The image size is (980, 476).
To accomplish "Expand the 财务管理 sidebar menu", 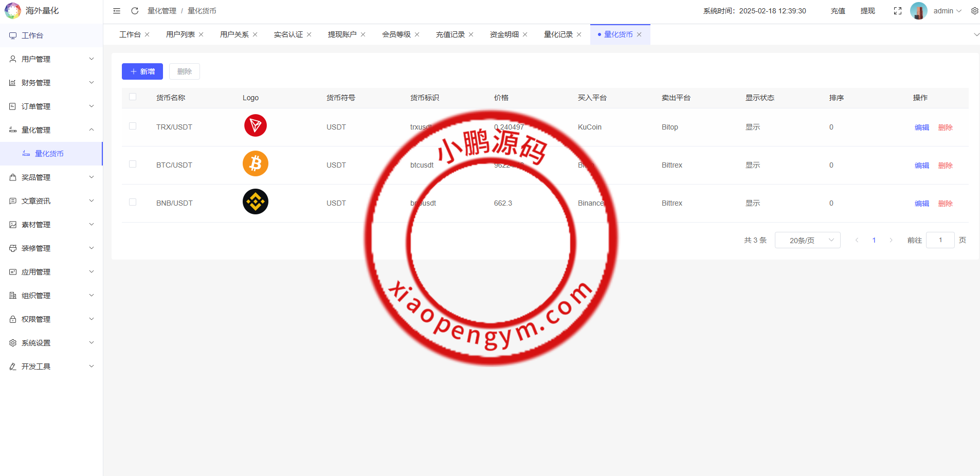I will pyautogui.click(x=51, y=83).
